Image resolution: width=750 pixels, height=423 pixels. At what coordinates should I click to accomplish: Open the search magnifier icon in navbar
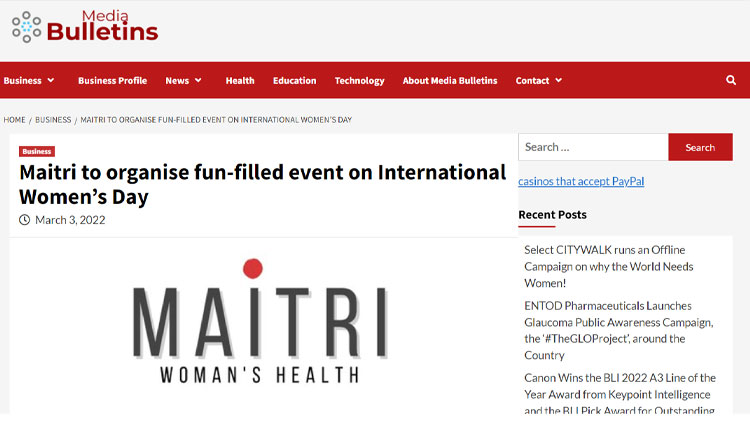coord(730,80)
